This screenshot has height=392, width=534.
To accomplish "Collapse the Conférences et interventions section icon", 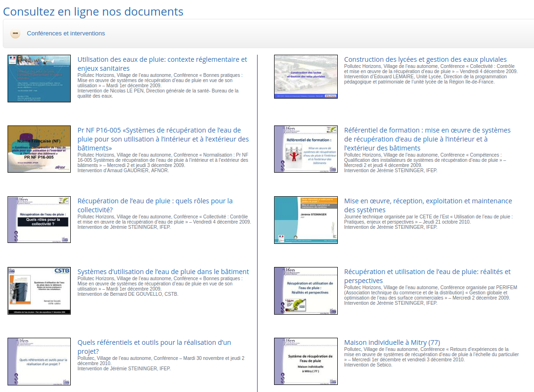I will pos(16,33).
